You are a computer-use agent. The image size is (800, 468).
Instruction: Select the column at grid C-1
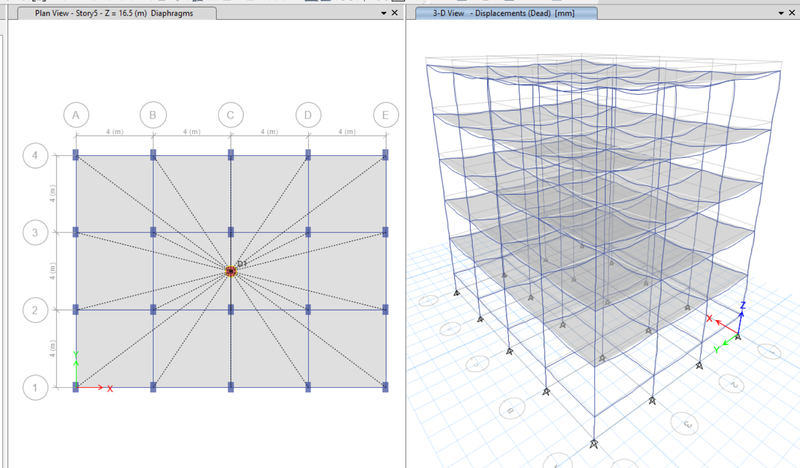pyautogui.click(x=231, y=387)
